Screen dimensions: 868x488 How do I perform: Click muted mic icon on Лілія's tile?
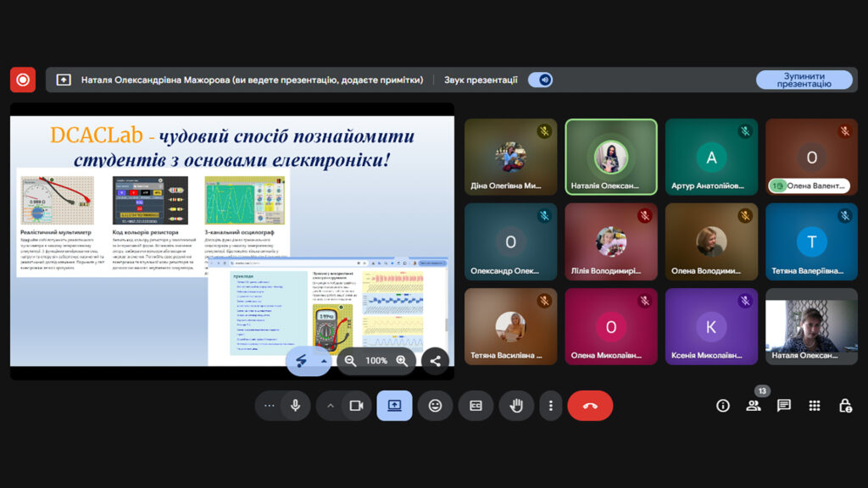(644, 216)
